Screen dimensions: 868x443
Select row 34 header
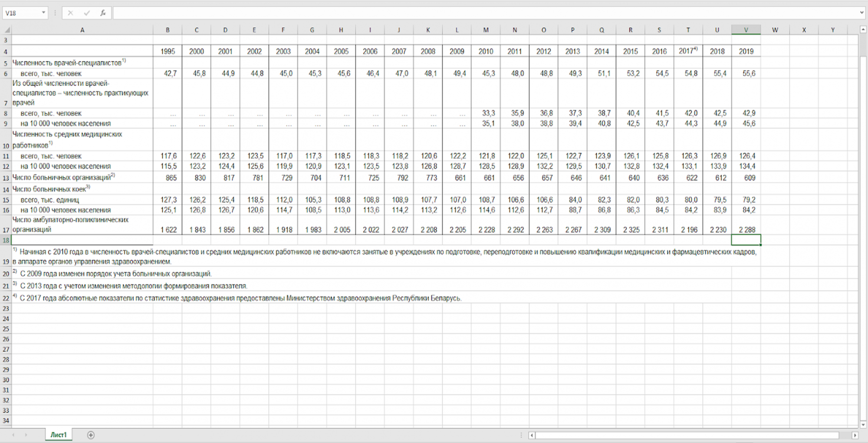point(6,420)
